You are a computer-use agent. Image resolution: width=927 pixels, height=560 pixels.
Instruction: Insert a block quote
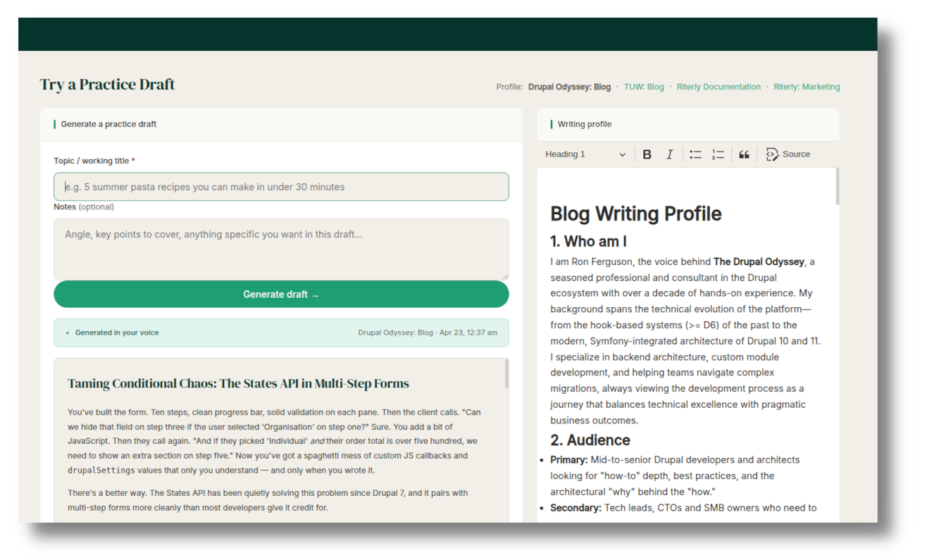(744, 154)
